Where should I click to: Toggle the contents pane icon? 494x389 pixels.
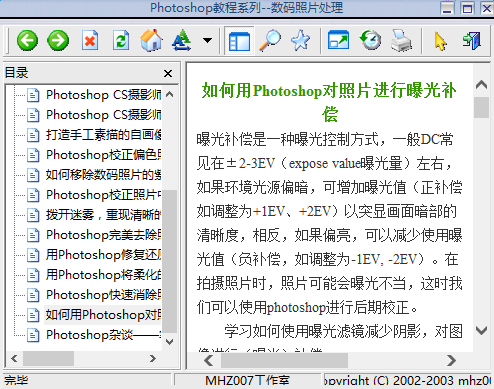(x=239, y=41)
